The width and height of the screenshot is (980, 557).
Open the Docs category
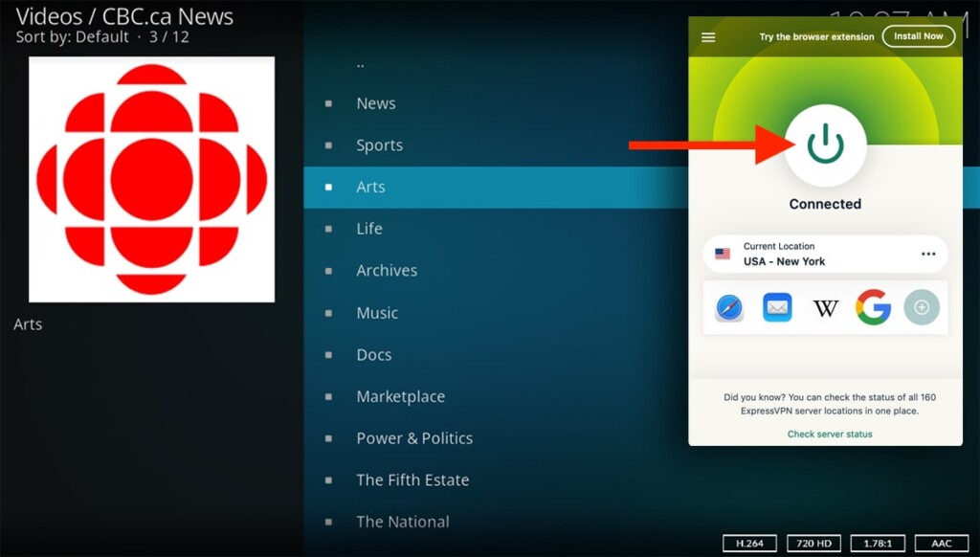click(374, 354)
